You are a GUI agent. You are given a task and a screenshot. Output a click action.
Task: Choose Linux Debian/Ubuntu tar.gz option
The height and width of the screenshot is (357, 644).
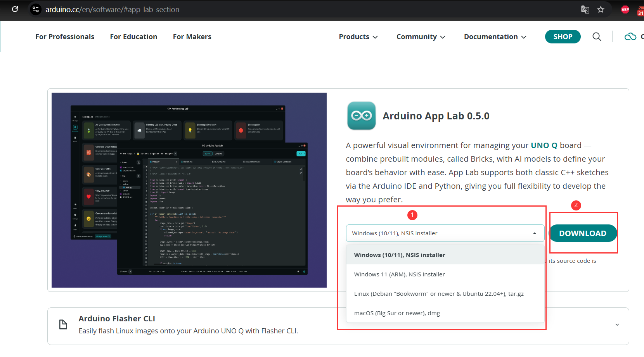pos(445,294)
